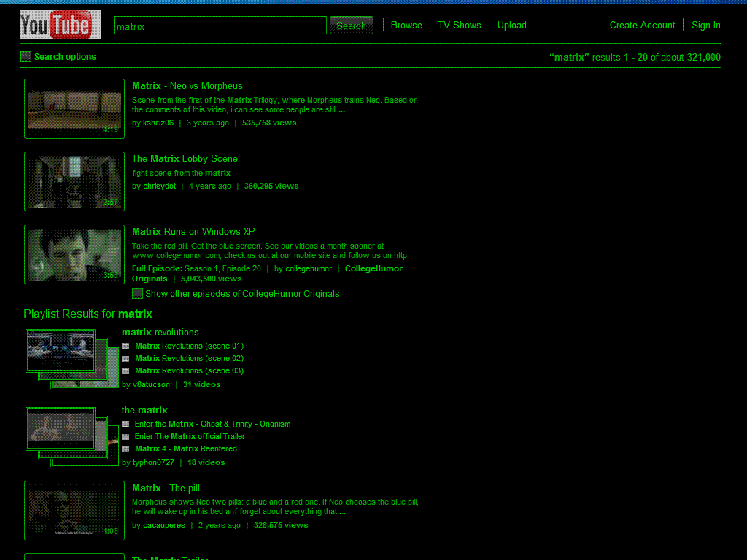The image size is (747, 560).
Task: Click the '31 videos' count
Action: point(201,385)
